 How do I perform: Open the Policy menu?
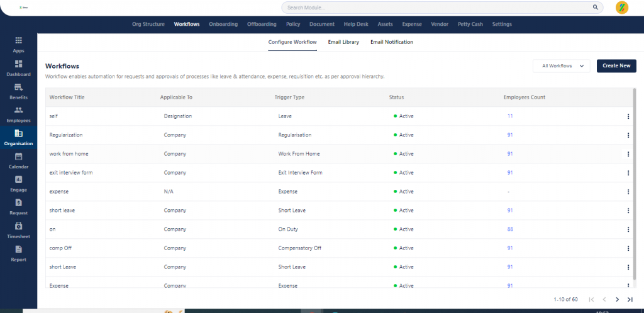pos(293,25)
